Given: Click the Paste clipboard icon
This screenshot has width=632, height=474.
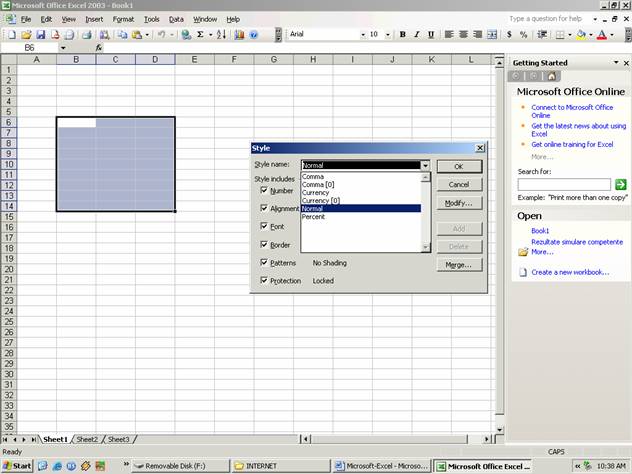Looking at the screenshot, I should [137, 35].
